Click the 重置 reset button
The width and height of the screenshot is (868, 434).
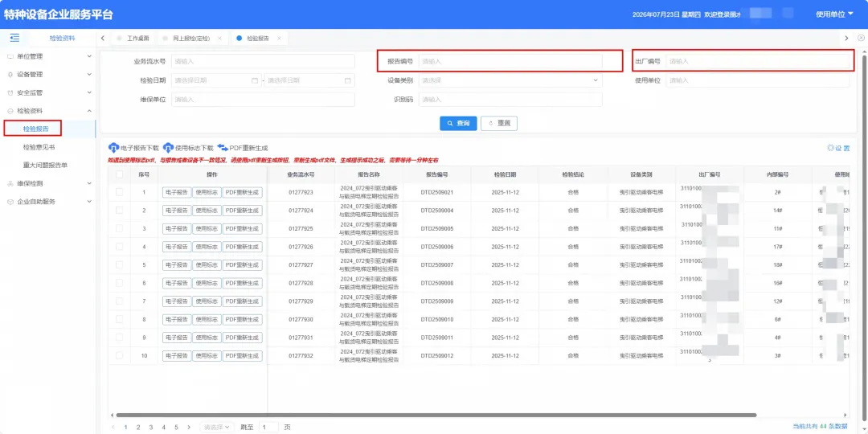[499, 124]
